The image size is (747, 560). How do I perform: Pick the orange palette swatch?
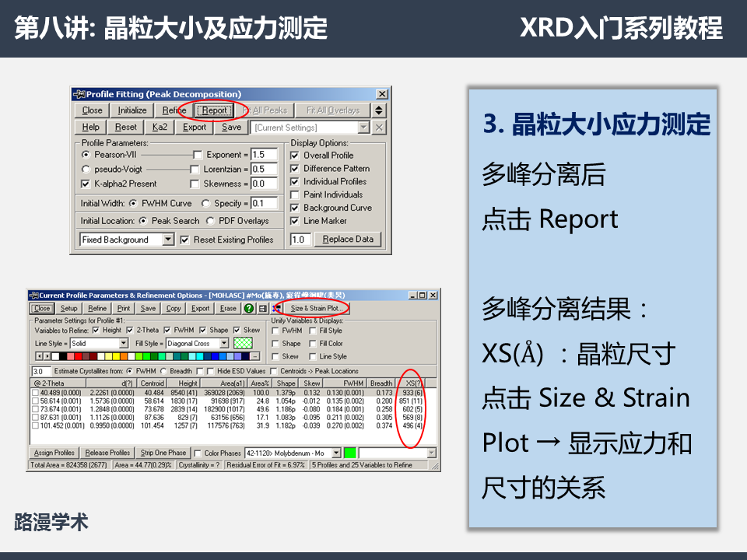(x=124, y=356)
